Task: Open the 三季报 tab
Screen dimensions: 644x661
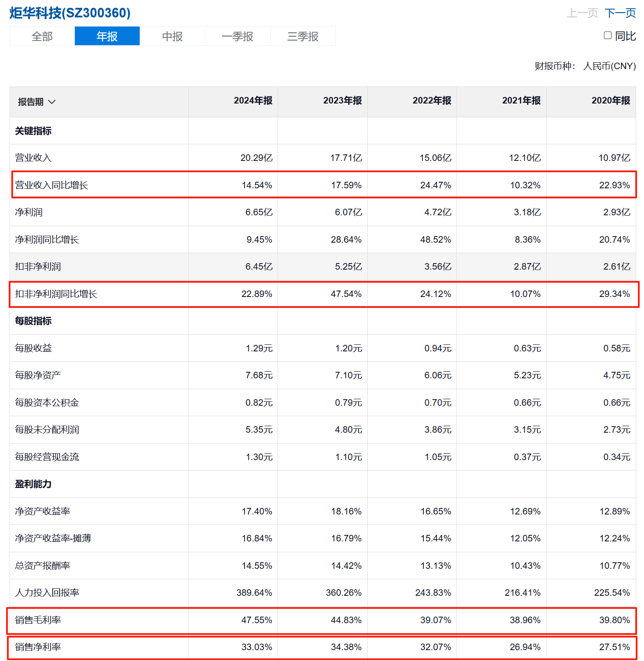Action: [303, 36]
